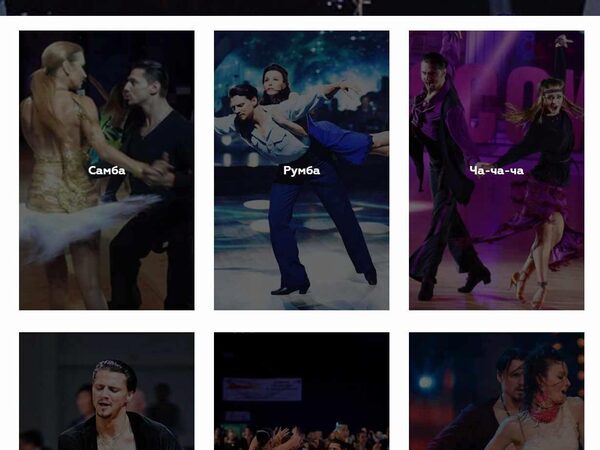The height and width of the screenshot is (450, 600).
Task: Select the card with man in black jacket
Action: pos(107,391)
